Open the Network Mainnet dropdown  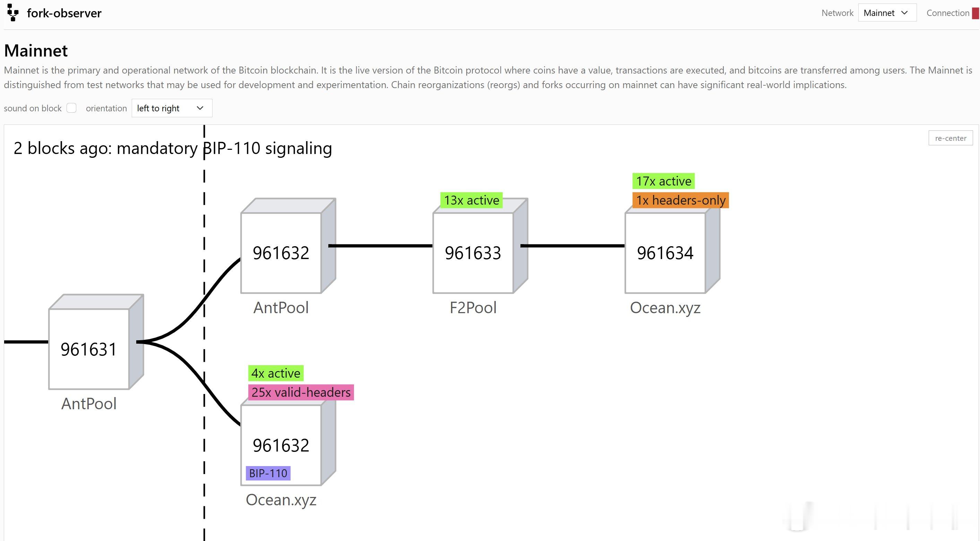[887, 13]
